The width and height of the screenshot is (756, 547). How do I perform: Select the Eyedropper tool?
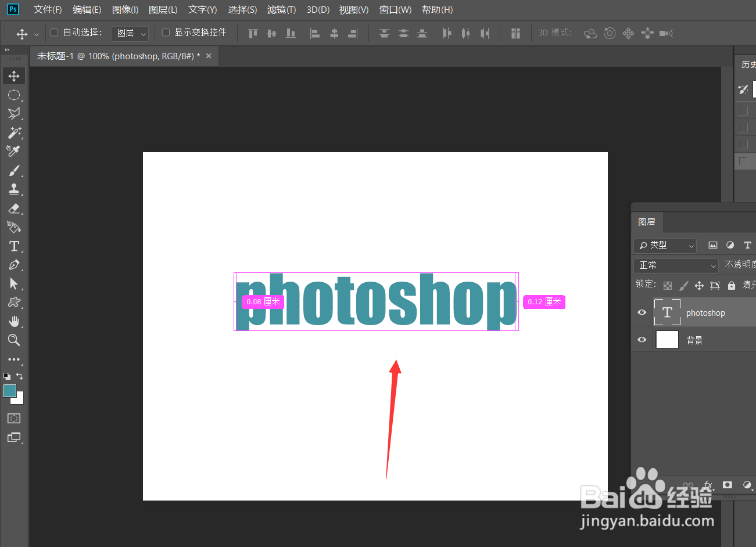(14, 151)
